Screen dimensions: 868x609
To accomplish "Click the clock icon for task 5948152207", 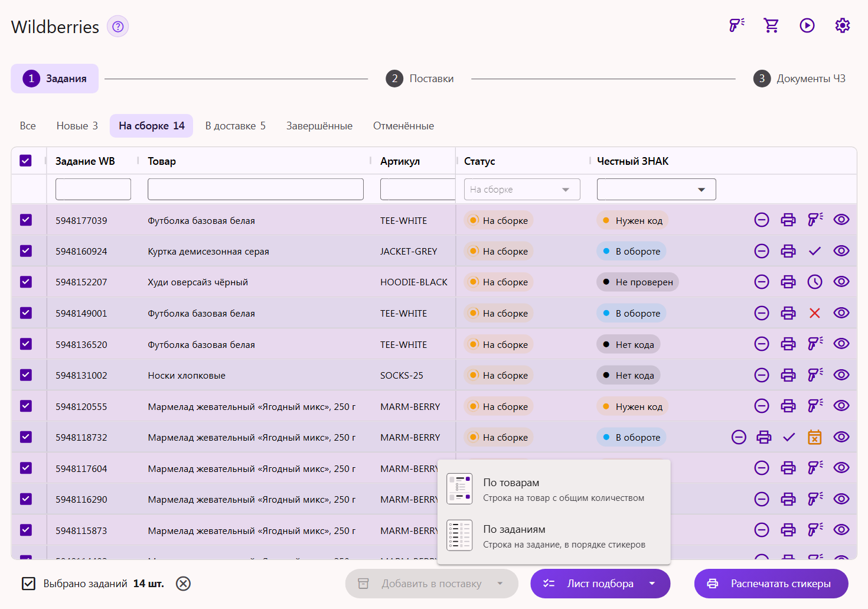I will tap(815, 282).
